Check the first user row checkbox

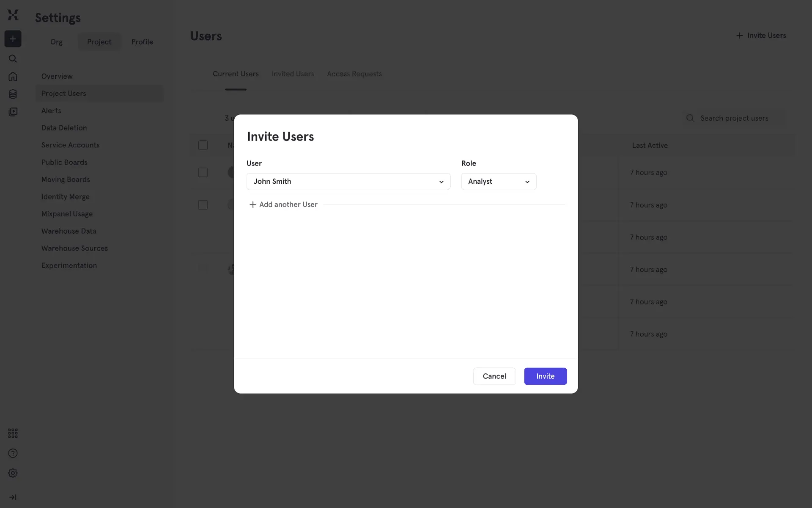coord(203,172)
